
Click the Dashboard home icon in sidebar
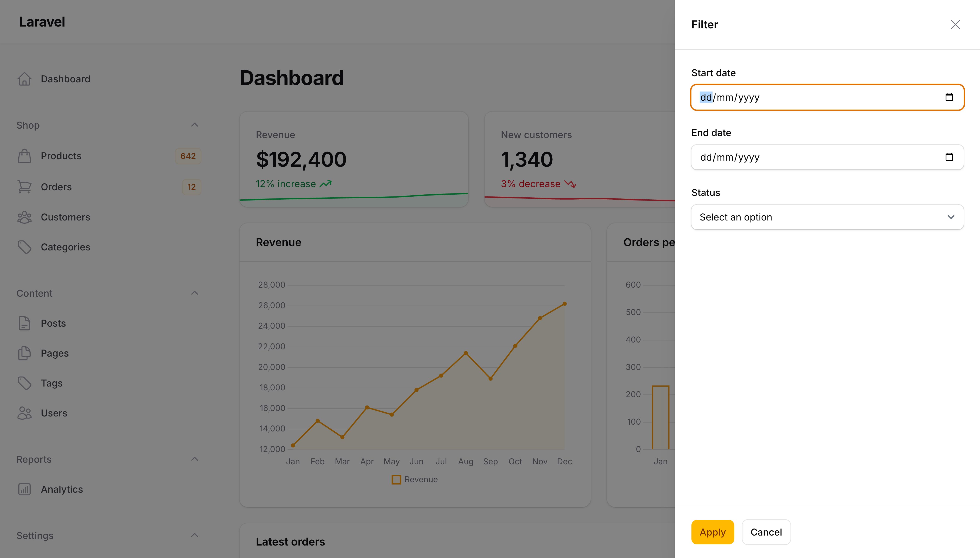(24, 79)
